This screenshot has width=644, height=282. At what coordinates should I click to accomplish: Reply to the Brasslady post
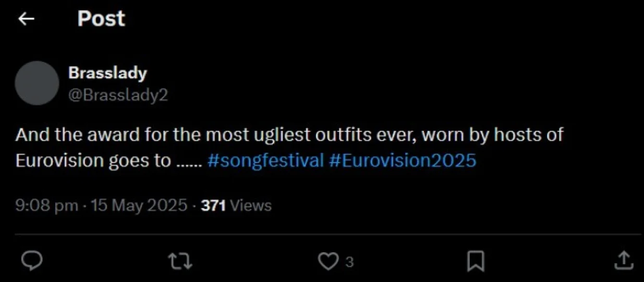coord(32,261)
